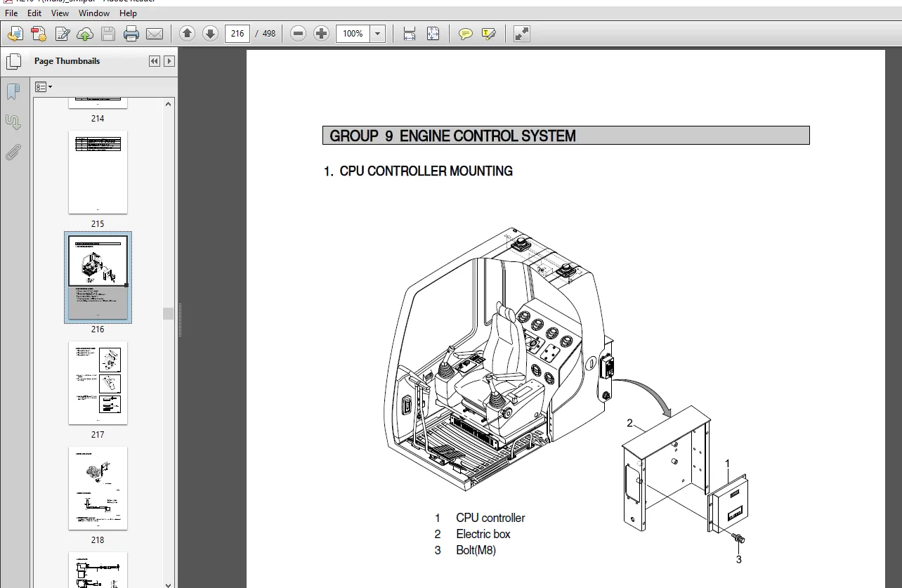The image size is (902, 588).
Task: Click the Open file toolbar icon
Action: pos(15,33)
